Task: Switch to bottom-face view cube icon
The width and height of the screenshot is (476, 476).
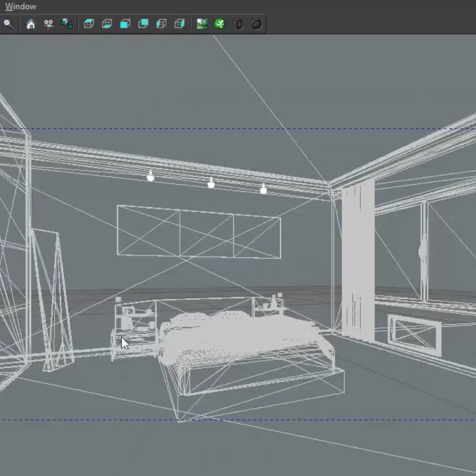Action: coord(107,24)
